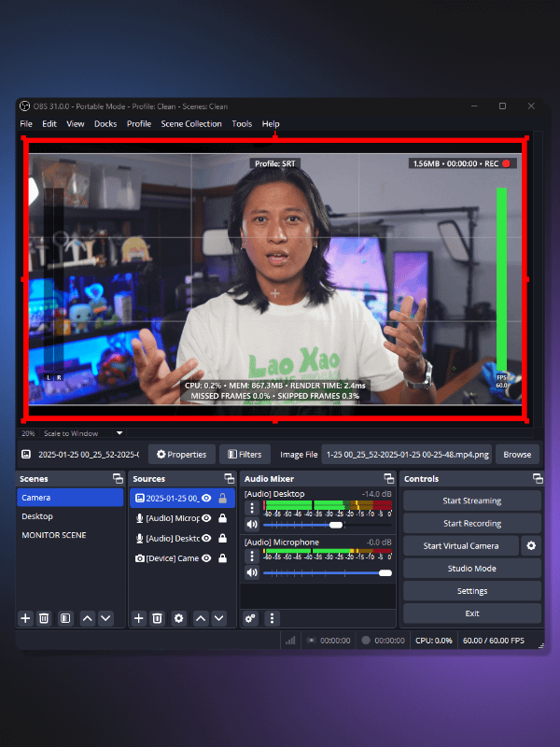Screen dimensions: 560x747
Task: Open Virtual Camera configuration gear
Action: (532, 546)
